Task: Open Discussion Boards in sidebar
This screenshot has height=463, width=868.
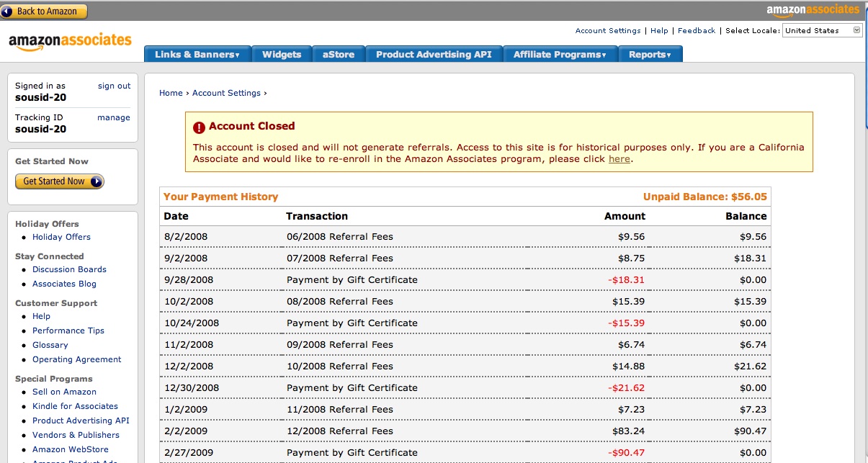Action: coord(69,269)
